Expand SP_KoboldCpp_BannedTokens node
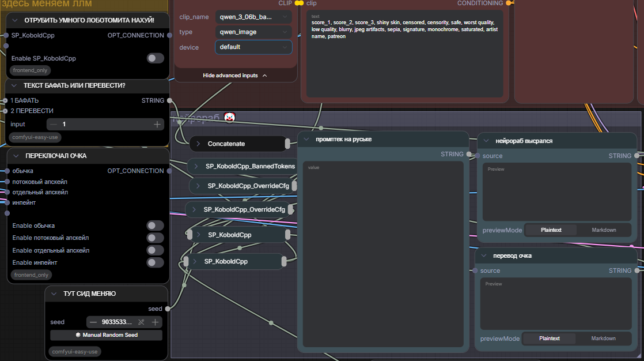 point(196,166)
